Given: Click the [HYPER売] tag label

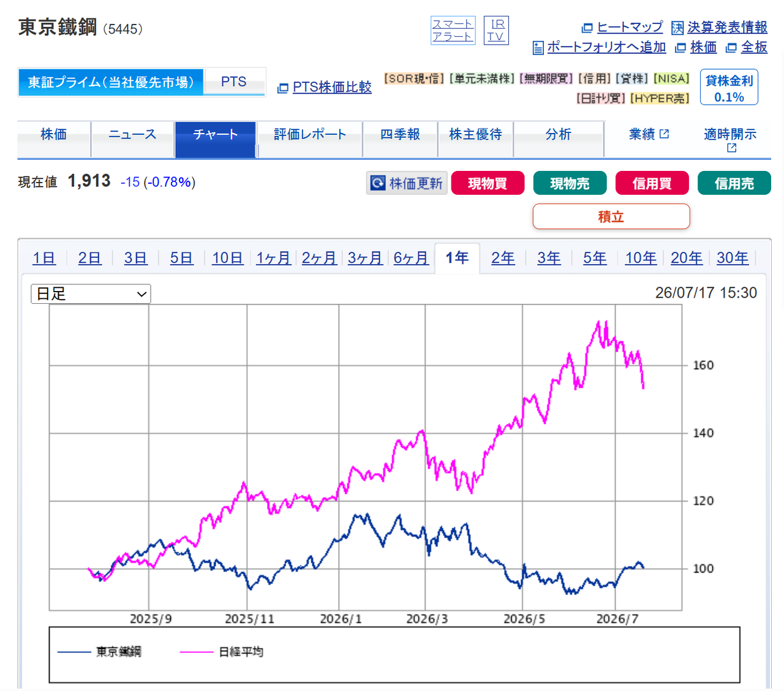Looking at the screenshot, I should pyautogui.click(x=660, y=98).
